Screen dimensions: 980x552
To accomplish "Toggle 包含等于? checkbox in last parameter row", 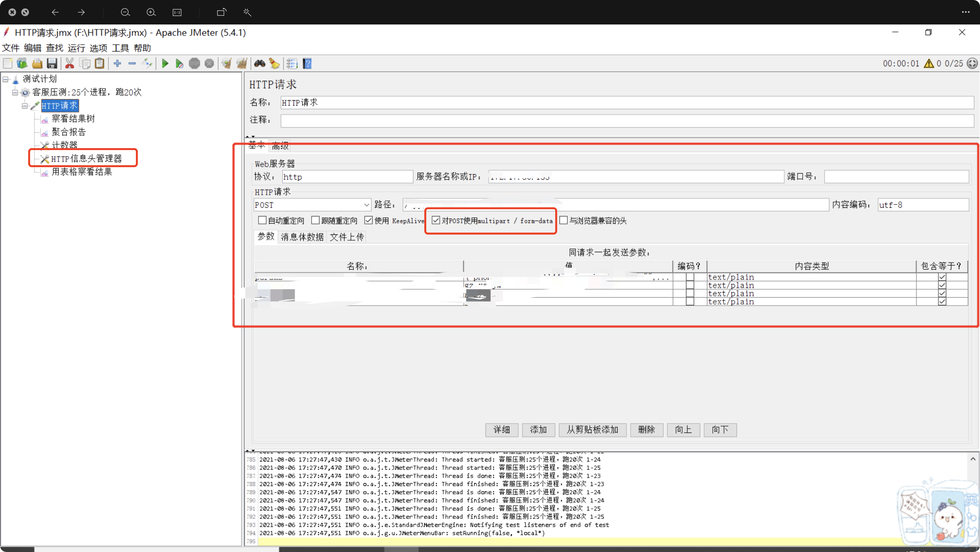I will (x=942, y=301).
